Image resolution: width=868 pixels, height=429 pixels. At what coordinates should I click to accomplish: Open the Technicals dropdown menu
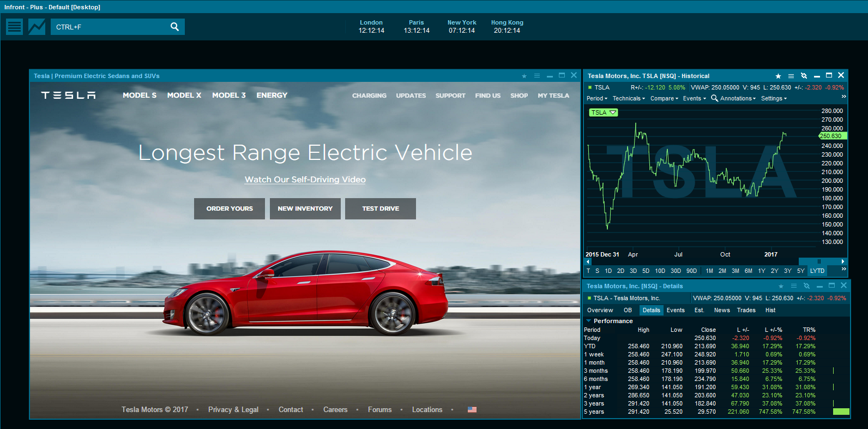[x=629, y=98]
